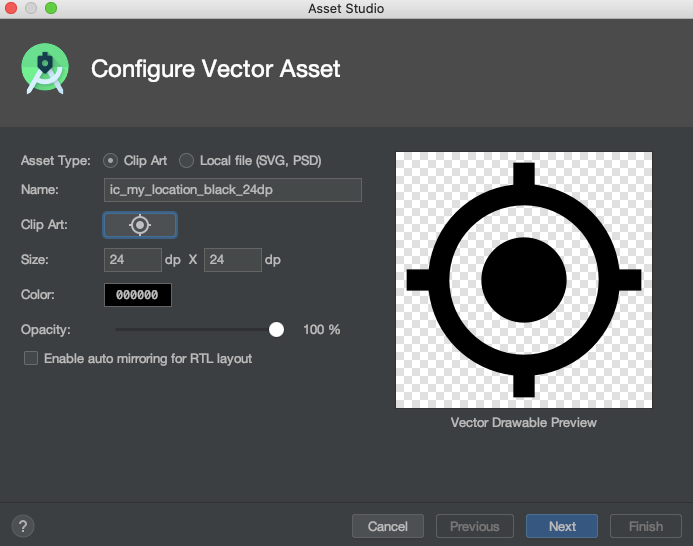
Task: Click the Opacity slider track middle
Action: 196,329
